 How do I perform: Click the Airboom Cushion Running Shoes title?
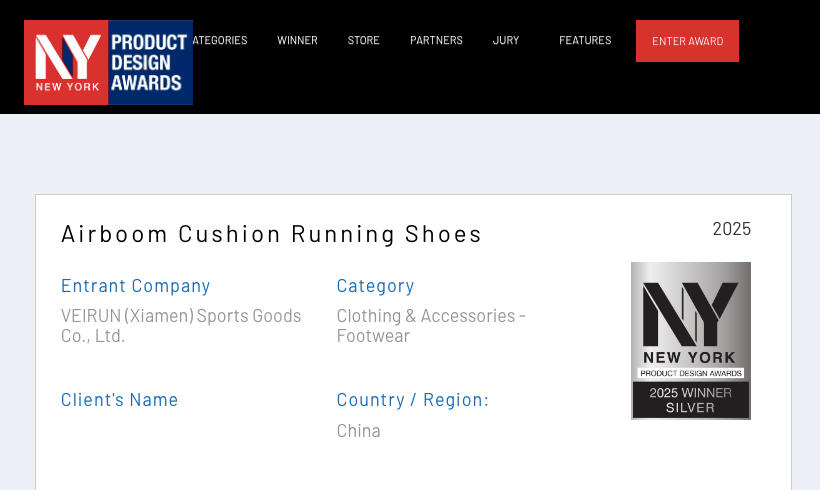click(271, 234)
